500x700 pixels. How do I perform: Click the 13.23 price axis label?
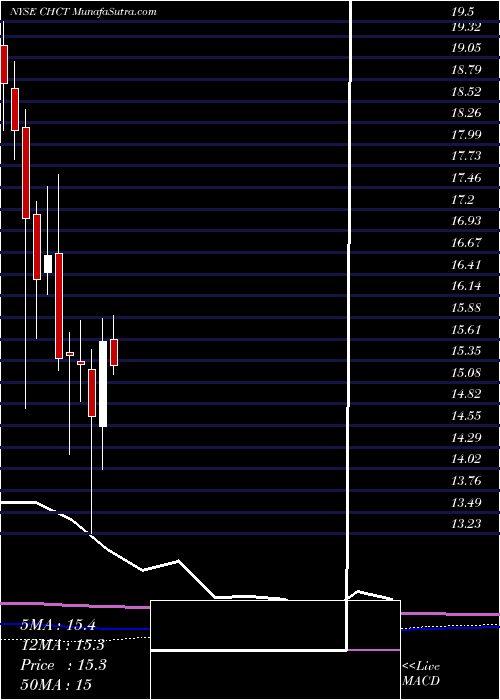coord(466,524)
